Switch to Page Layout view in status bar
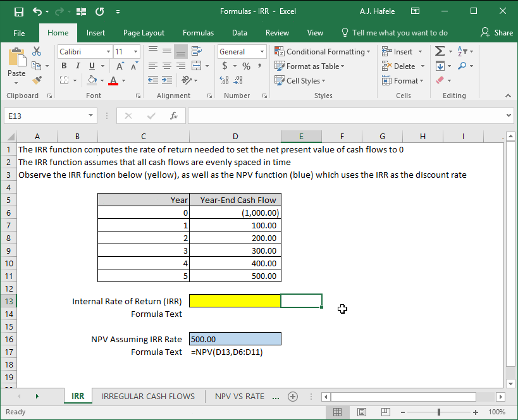518x420 pixels. tap(362, 412)
